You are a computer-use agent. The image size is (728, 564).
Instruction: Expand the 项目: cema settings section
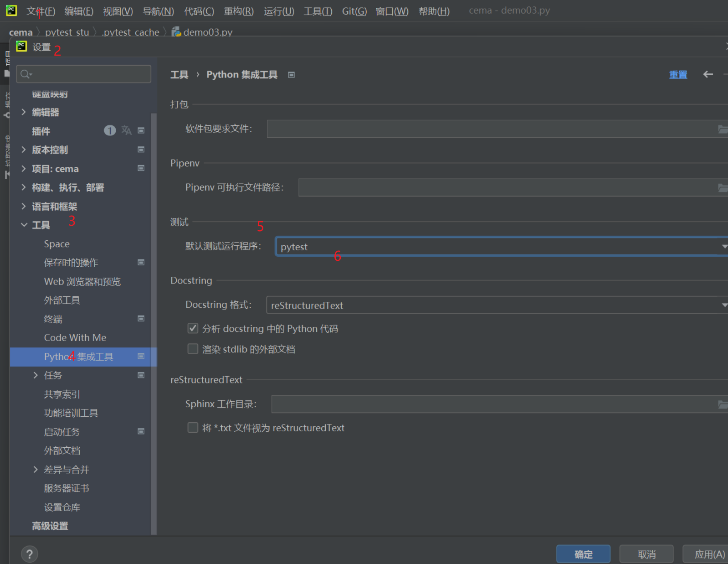tap(24, 168)
